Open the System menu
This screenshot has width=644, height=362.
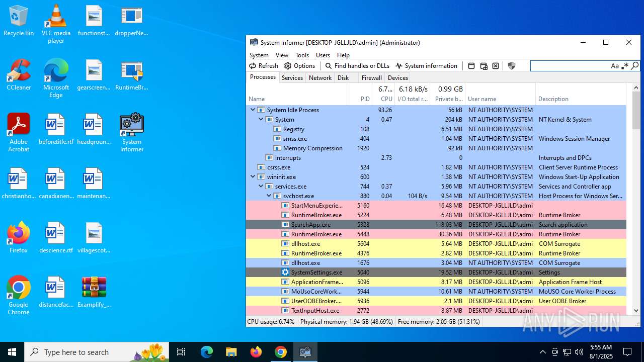point(259,55)
